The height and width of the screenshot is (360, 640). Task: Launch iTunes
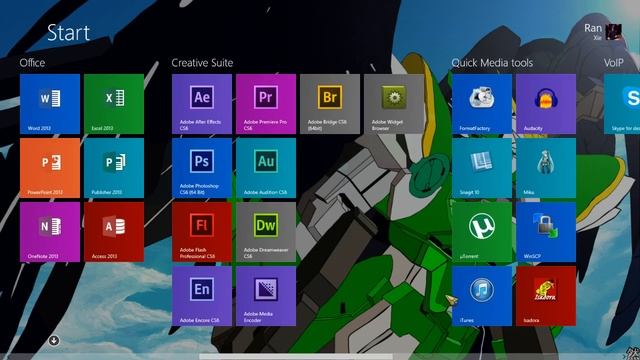(482, 296)
